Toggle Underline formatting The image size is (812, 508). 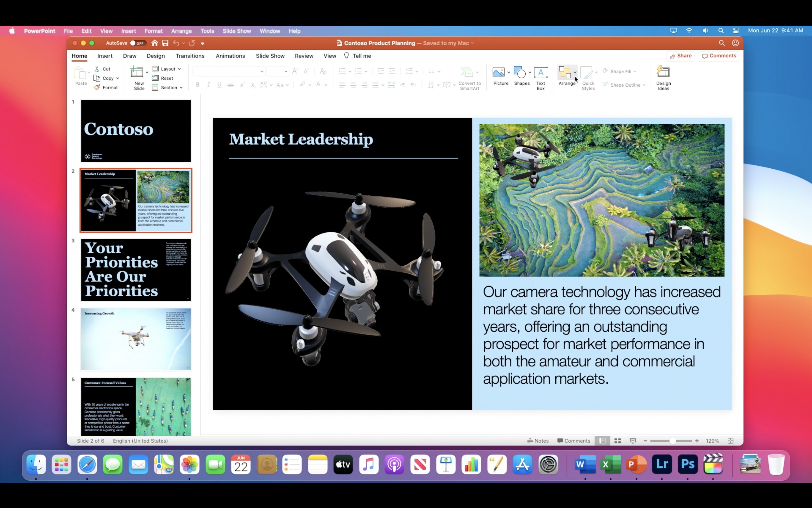tap(219, 85)
